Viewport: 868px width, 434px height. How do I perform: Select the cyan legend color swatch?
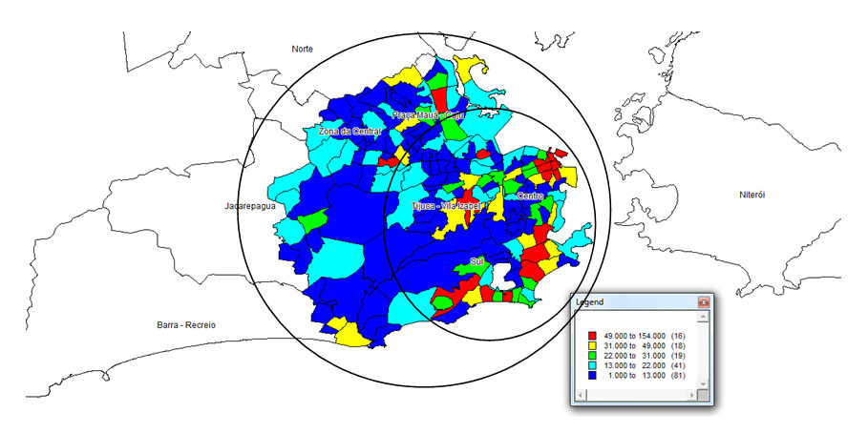coord(592,367)
